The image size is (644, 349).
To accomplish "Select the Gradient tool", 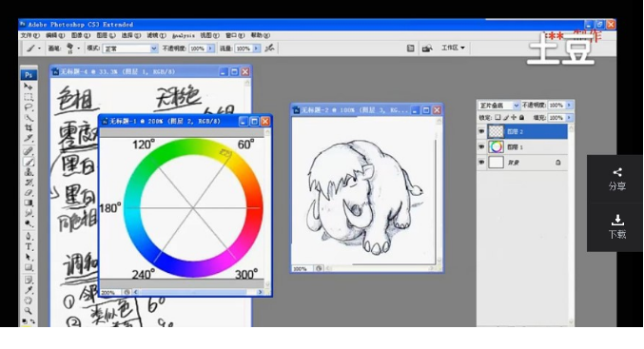I will tap(28, 203).
